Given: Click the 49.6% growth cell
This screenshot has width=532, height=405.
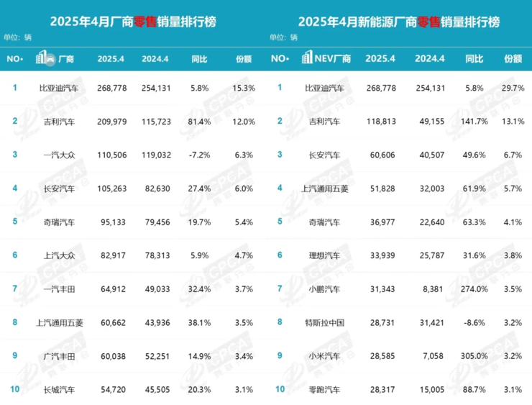Looking at the screenshot, I should (x=474, y=155).
